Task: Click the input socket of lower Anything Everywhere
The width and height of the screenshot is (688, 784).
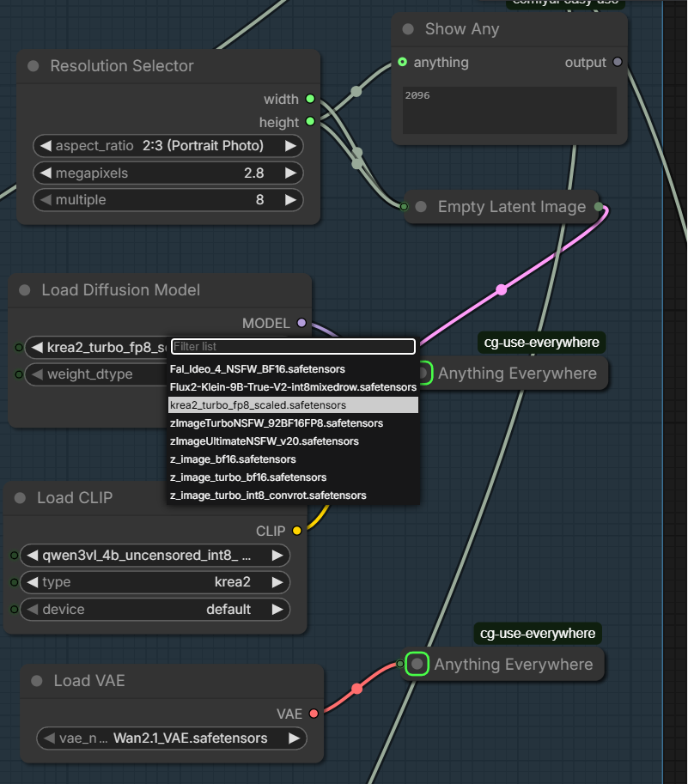Action: point(399,664)
